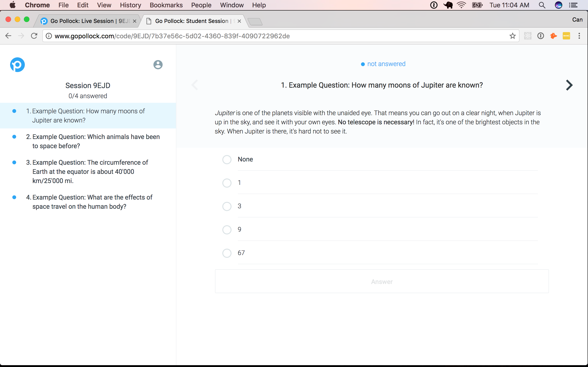Click the previous question left chevron
Screen dimensions: 588x367
click(x=195, y=85)
